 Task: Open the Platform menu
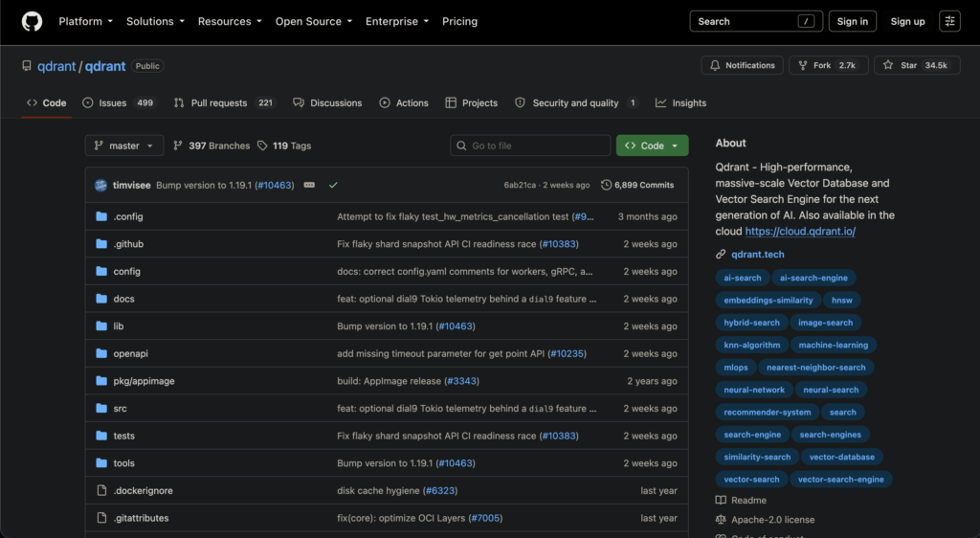coord(85,21)
